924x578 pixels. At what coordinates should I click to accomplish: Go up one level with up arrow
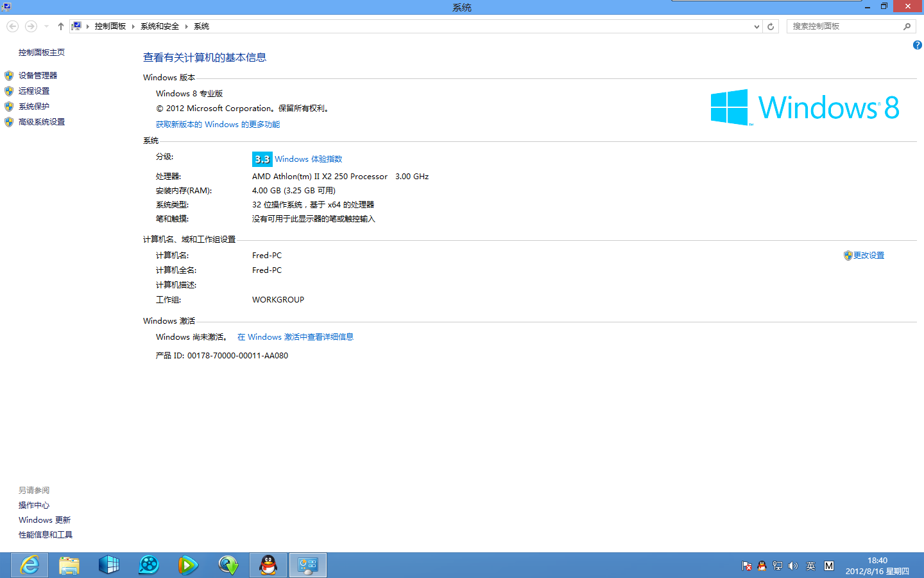[61, 26]
